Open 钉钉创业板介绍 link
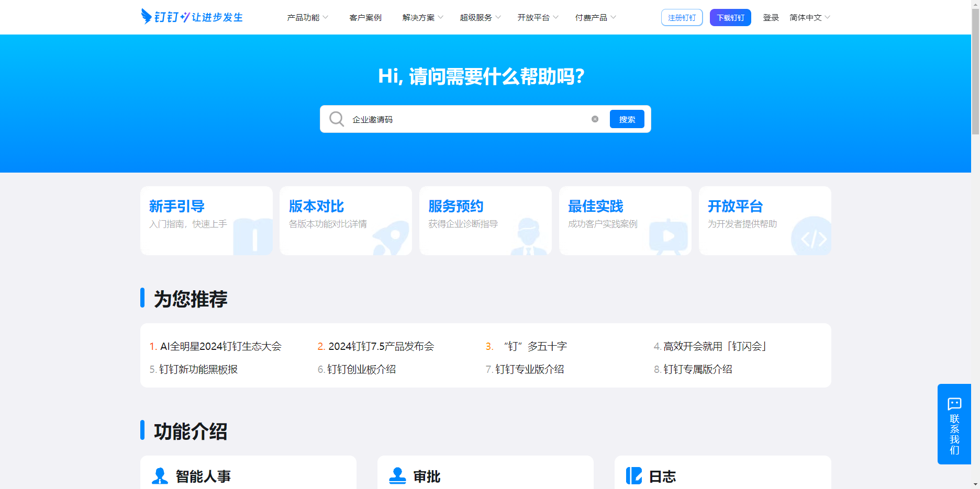980x489 pixels. coord(362,369)
